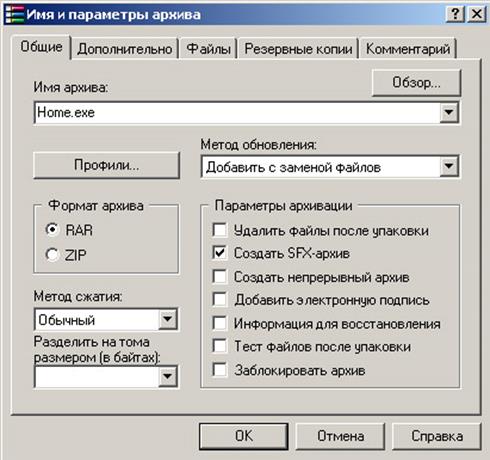Select the RAR archive format
Screen dimensions: 490x460
pos(52,230)
